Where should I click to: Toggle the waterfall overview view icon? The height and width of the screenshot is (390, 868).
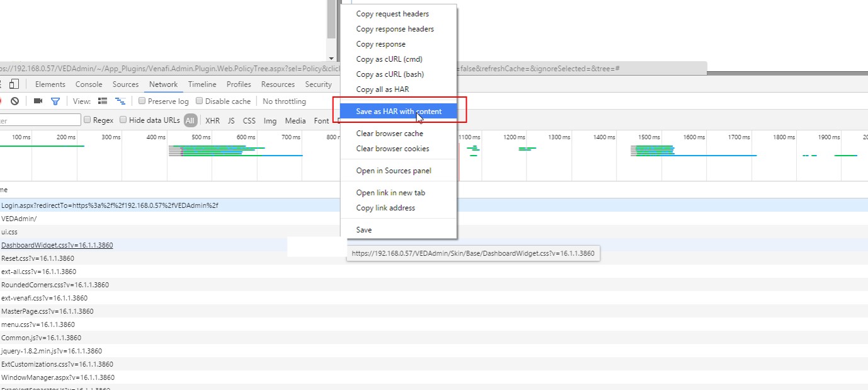click(120, 101)
